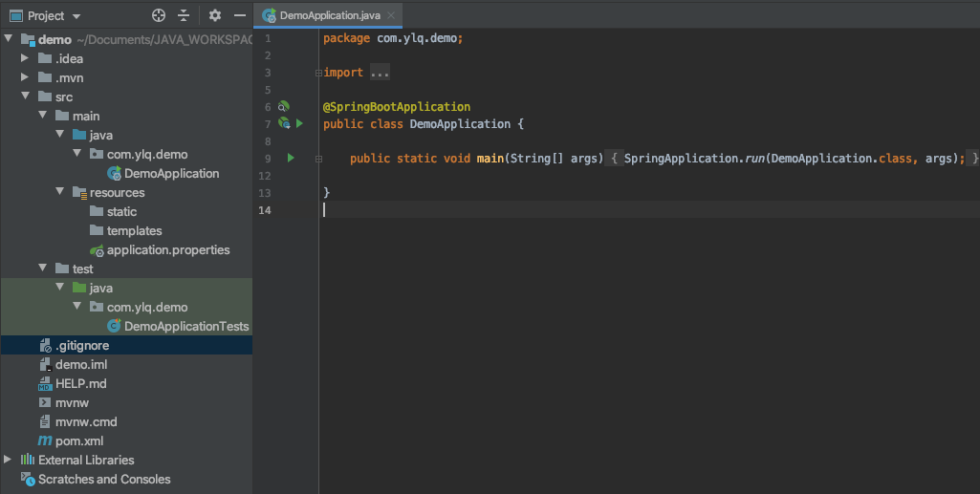Collapse com.ylq.demo package under main

click(x=76, y=154)
